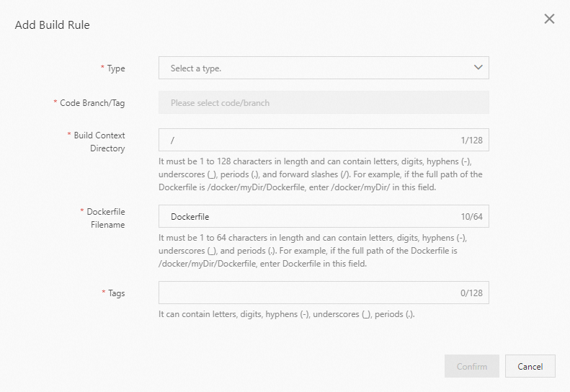Viewport: 570px width, 392px height.
Task: Click the Tags field label
Action: coord(116,293)
